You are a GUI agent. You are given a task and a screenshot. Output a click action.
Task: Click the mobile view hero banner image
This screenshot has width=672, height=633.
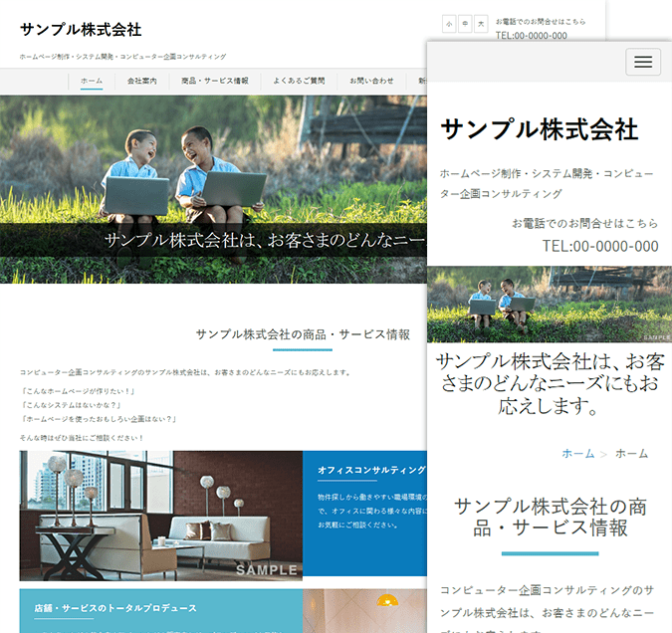(549, 304)
